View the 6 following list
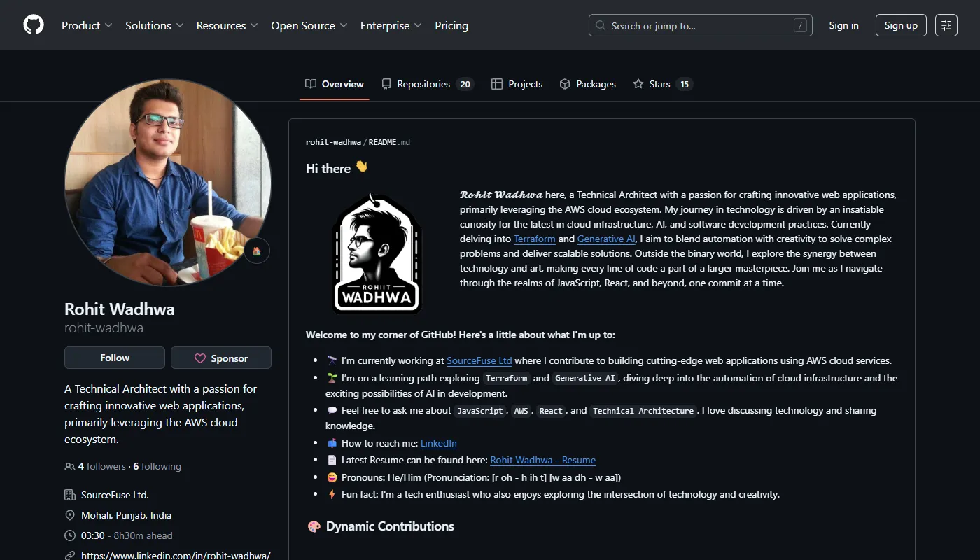 tap(157, 466)
